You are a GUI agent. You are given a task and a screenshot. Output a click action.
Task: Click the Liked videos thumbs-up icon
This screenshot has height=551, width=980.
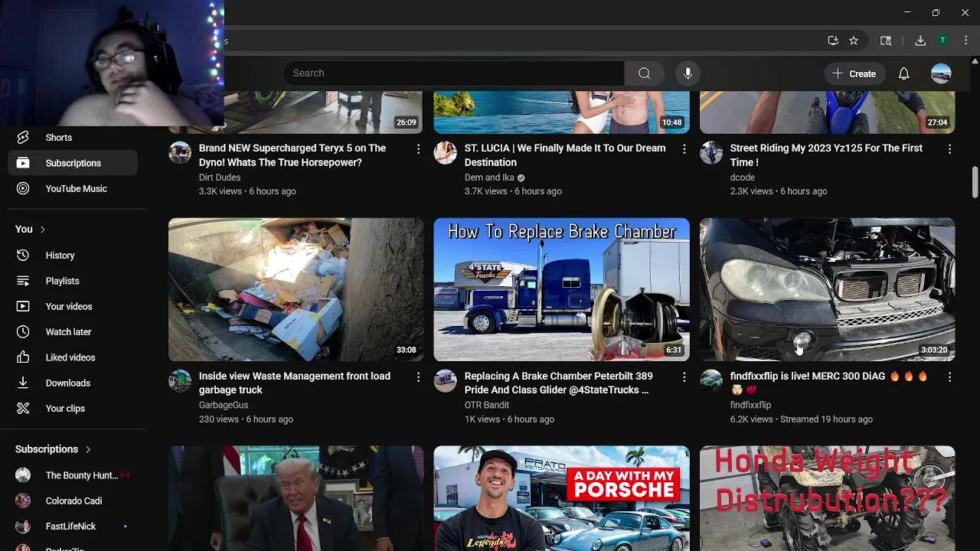tap(23, 357)
